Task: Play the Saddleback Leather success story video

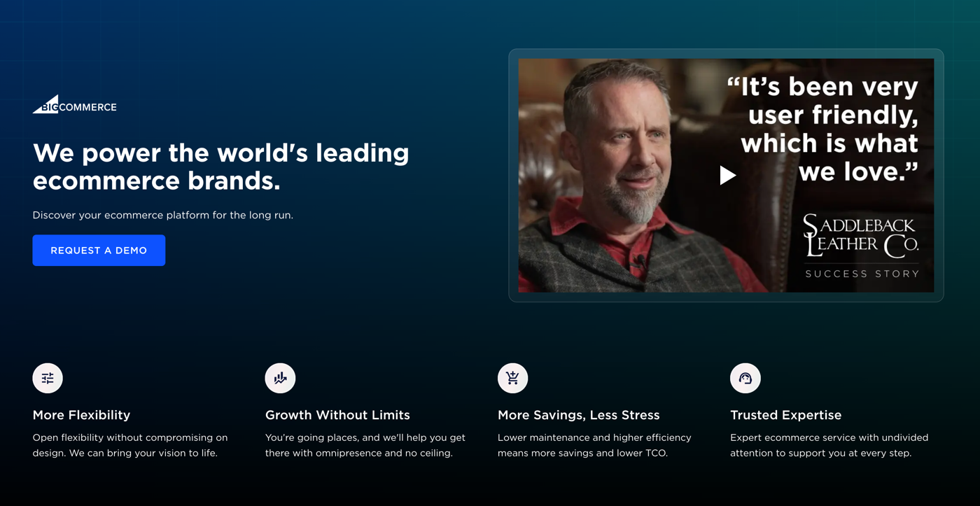Action: [728, 175]
